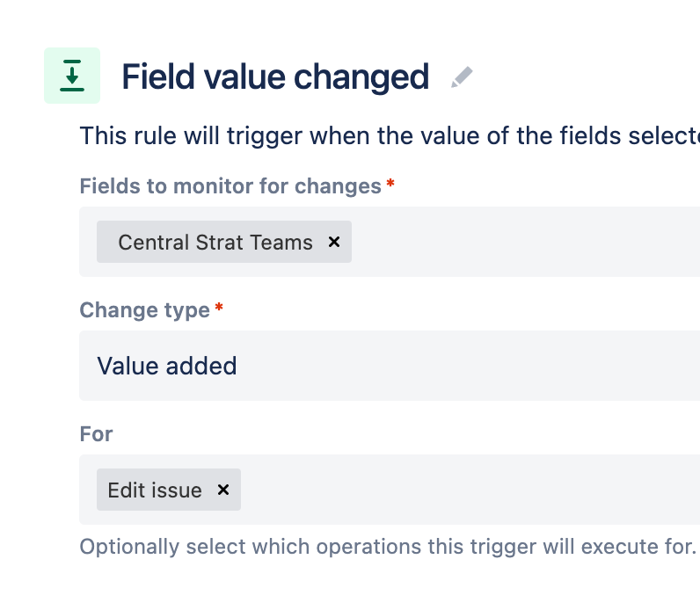Open the Change type dropdown
The height and width of the screenshot is (610, 700).
point(390,366)
